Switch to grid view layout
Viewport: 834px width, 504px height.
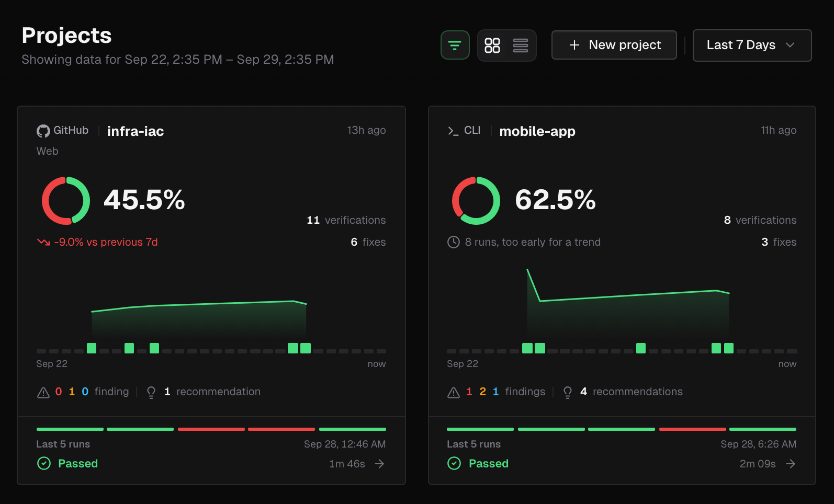[492, 45]
